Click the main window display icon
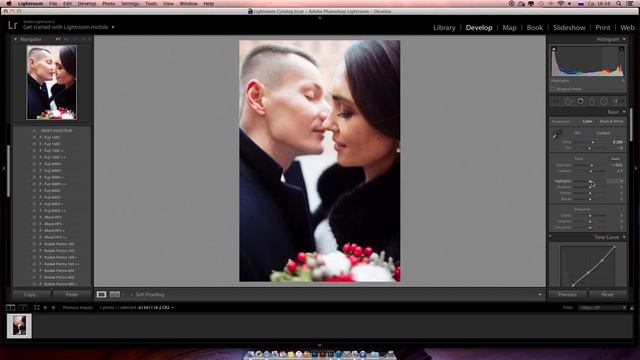The image size is (640, 360). point(11,307)
